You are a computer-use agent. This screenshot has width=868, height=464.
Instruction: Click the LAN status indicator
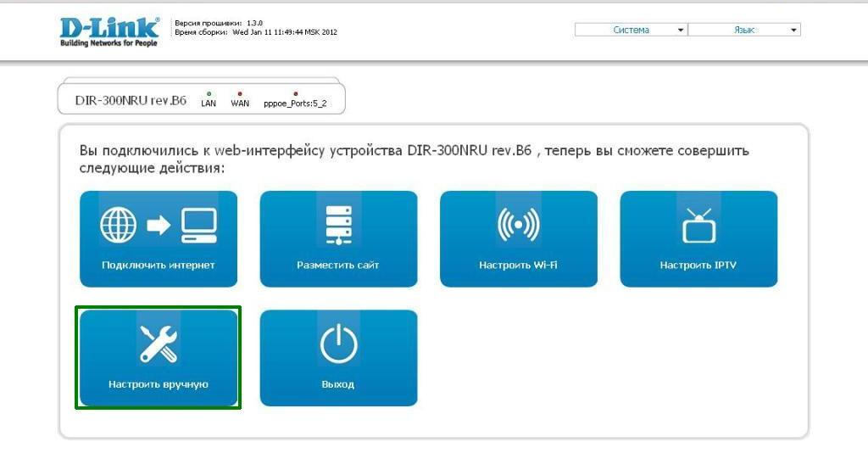click(x=209, y=99)
